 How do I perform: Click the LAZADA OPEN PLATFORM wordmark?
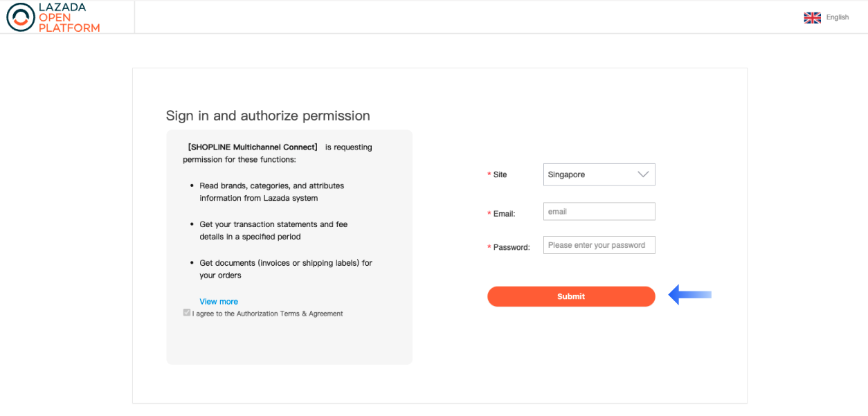tap(69, 17)
